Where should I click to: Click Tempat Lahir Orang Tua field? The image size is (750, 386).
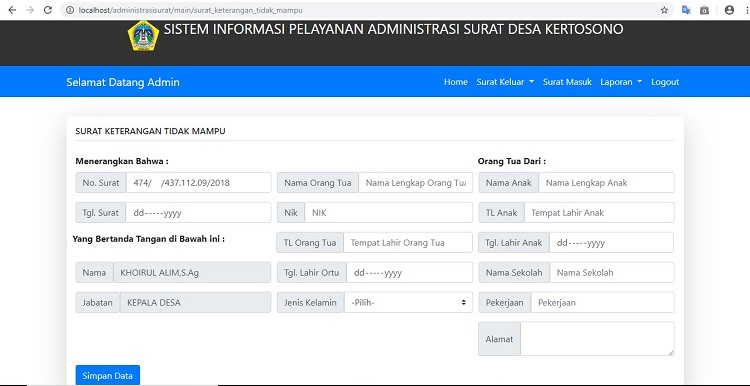pos(408,243)
